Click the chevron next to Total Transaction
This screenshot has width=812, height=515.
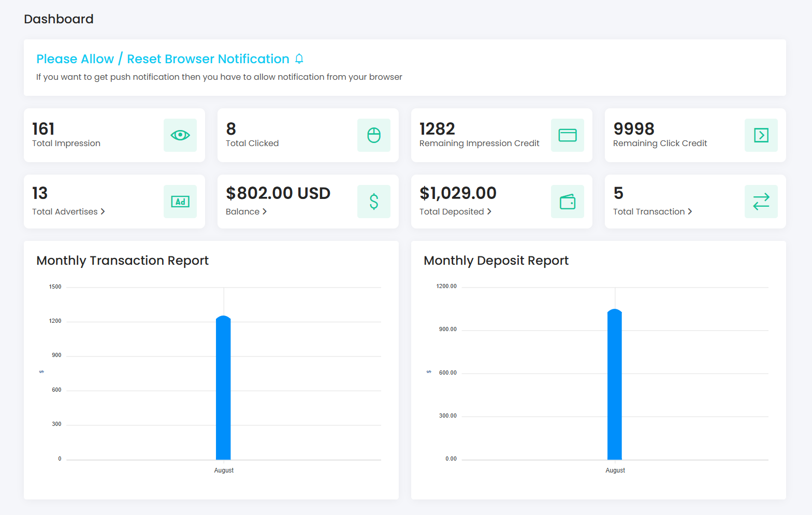point(690,211)
